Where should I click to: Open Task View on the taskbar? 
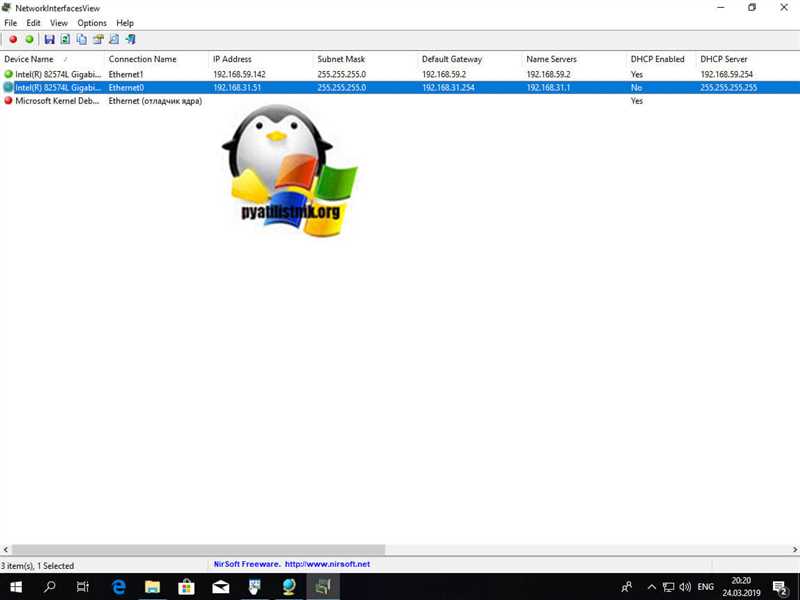(83, 587)
